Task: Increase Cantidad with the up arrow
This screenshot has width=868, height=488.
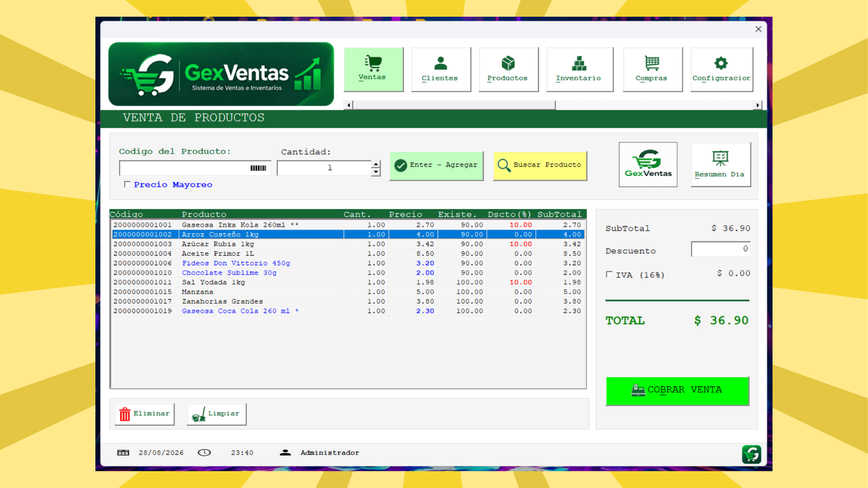Action: [376, 164]
